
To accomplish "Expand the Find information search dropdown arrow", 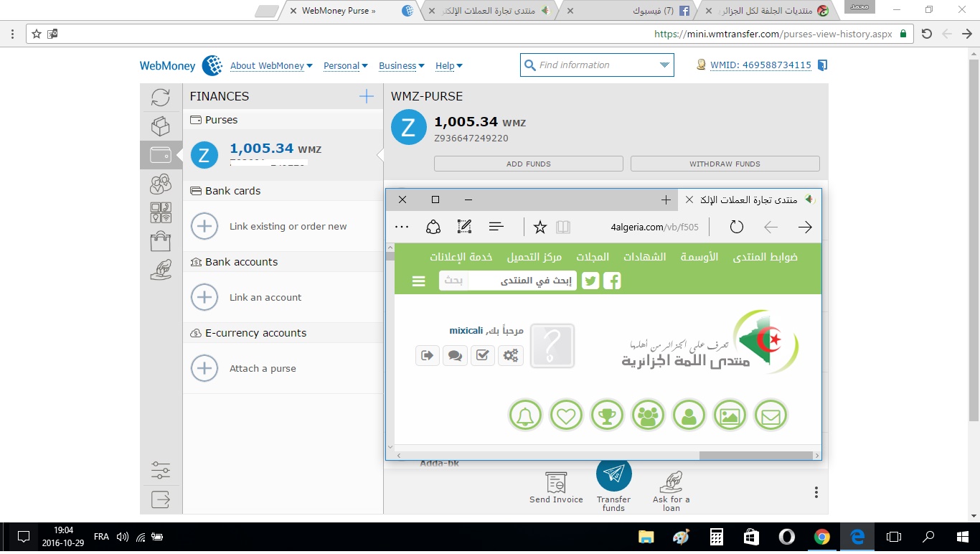I will click(664, 65).
